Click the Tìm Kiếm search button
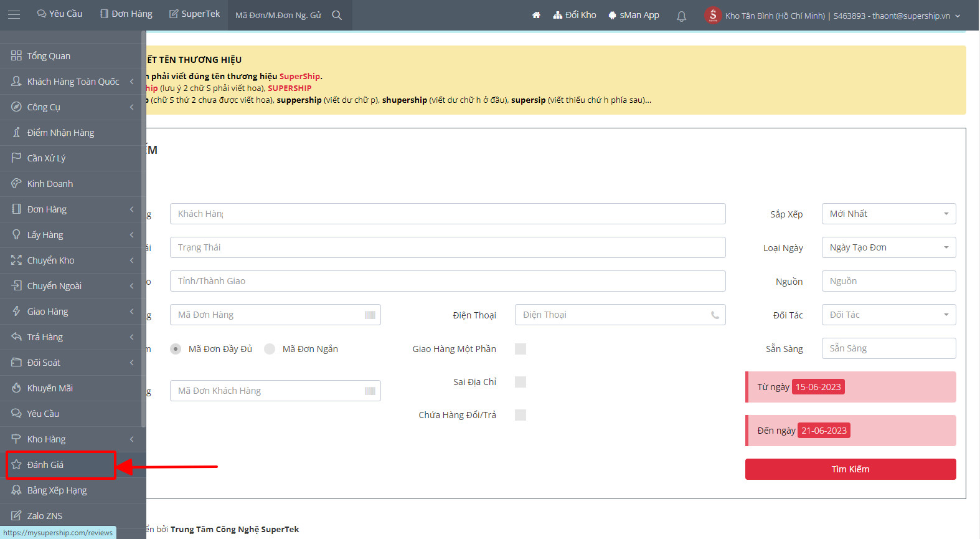The height and width of the screenshot is (539, 980). pyautogui.click(x=850, y=469)
